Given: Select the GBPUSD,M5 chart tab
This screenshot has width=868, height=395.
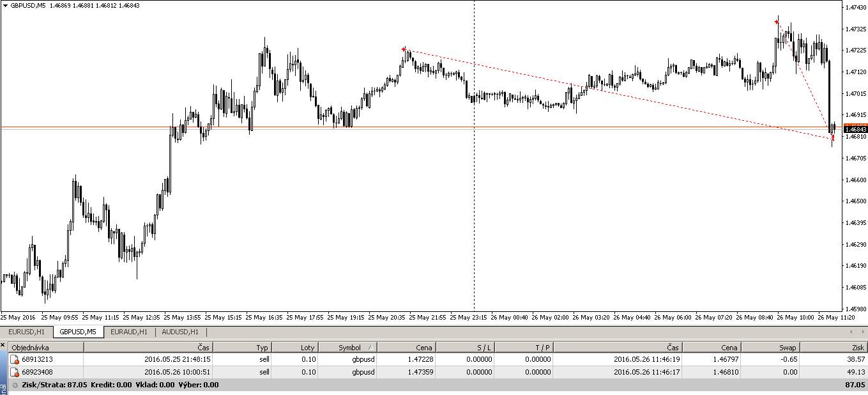Looking at the screenshot, I should click(78, 332).
